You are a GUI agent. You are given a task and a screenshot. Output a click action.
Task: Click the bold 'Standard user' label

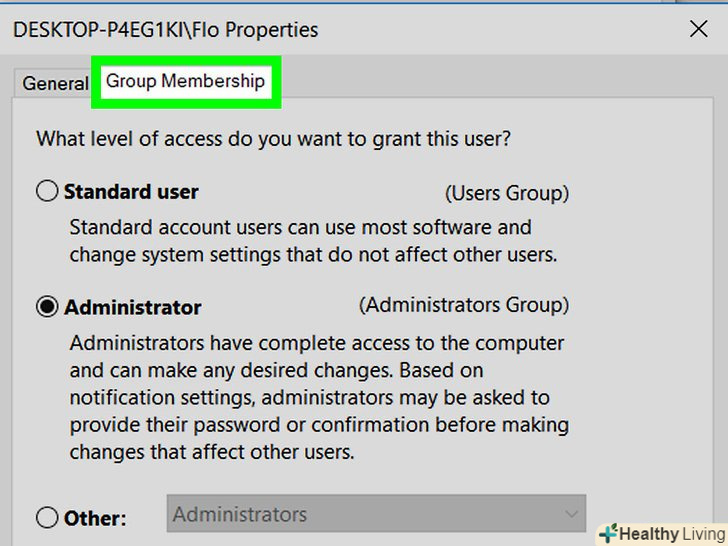131,192
